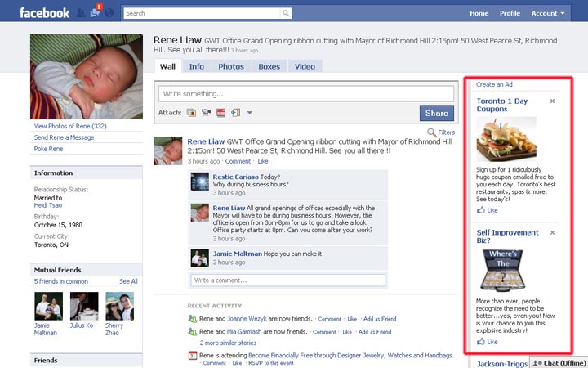Screen dimensions: 588x368
Task: Add Joanne Wezyk as Friend
Action: pos(380,319)
